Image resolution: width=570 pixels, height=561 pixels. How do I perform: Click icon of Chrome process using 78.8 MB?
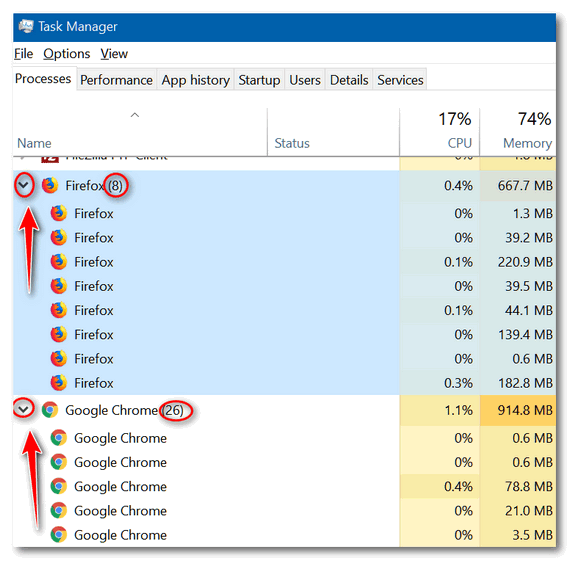click(x=59, y=486)
